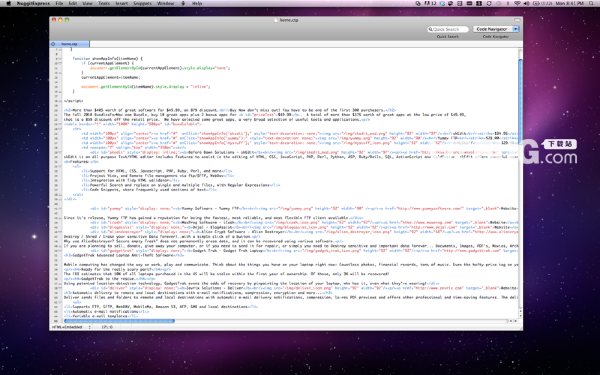Click the scroll right arrow of horizontal scrollbar
This screenshot has width=600, height=375.
pos(515,321)
